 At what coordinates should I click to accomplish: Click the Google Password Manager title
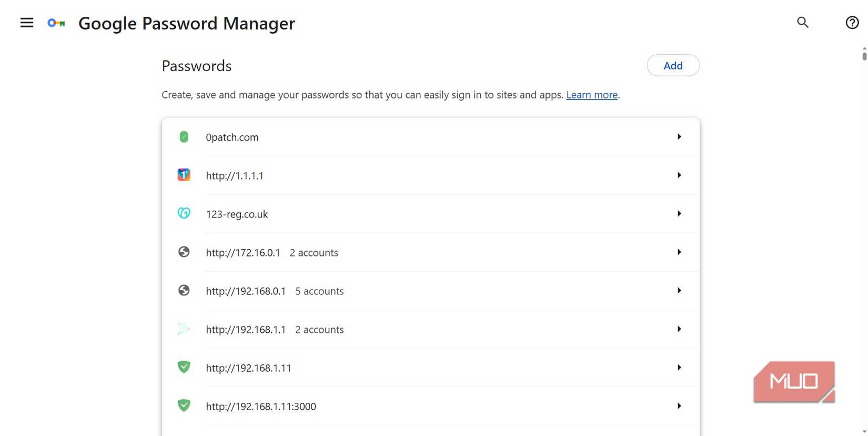pyautogui.click(x=187, y=23)
